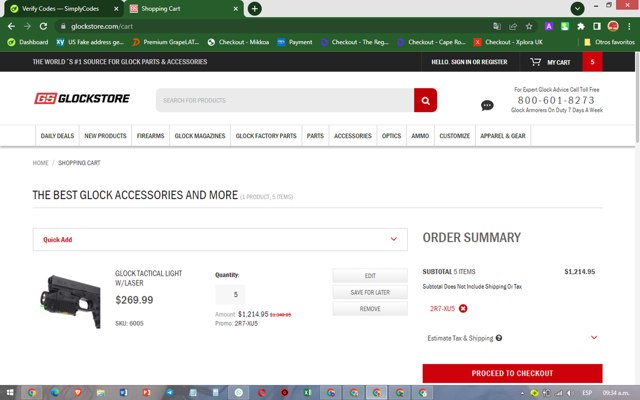This screenshot has height=400, width=640.
Task: Click the browser back arrow
Action: click(x=11, y=26)
